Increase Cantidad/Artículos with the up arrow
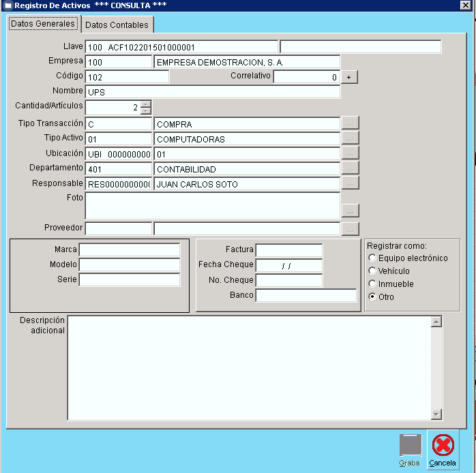The width and height of the screenshot is (476, 473). (145, 104)
